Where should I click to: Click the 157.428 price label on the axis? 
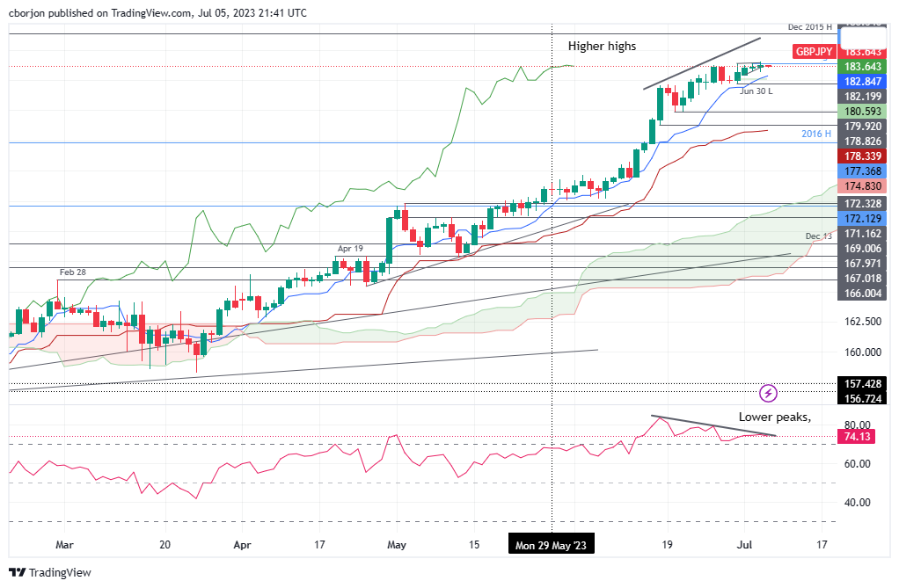[863, 384]
